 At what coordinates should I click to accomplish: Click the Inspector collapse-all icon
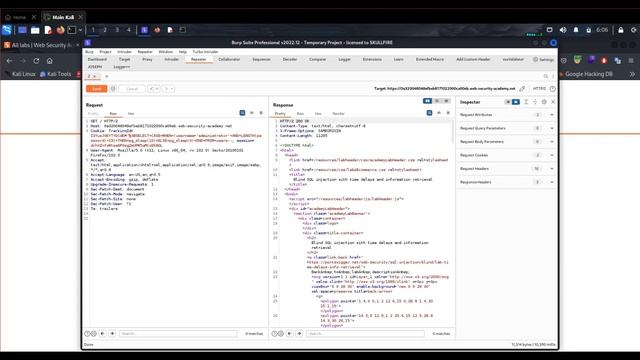[x=535, y=102]
